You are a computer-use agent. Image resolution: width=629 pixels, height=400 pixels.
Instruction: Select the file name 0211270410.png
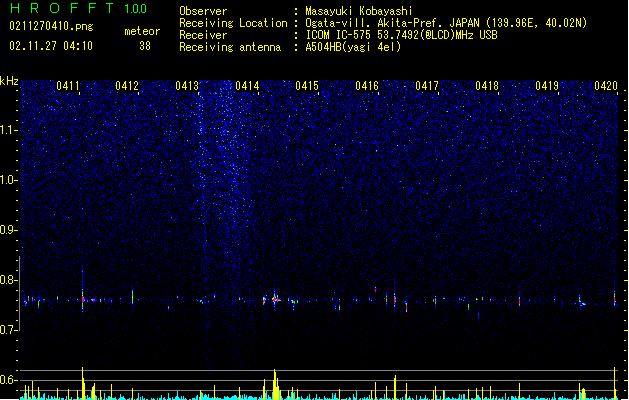[x=51, y=26]
